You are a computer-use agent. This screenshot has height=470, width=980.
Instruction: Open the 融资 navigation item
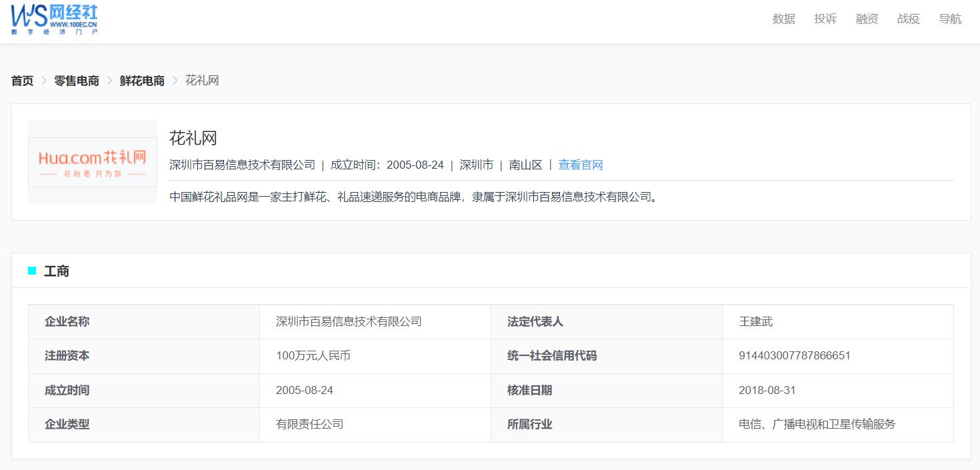(x=866, y=19)
